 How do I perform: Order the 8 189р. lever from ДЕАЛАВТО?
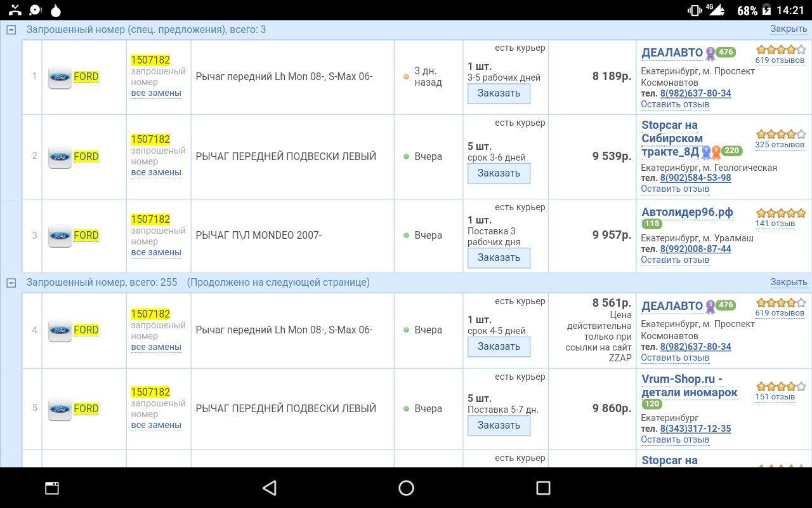click(499, 93)
